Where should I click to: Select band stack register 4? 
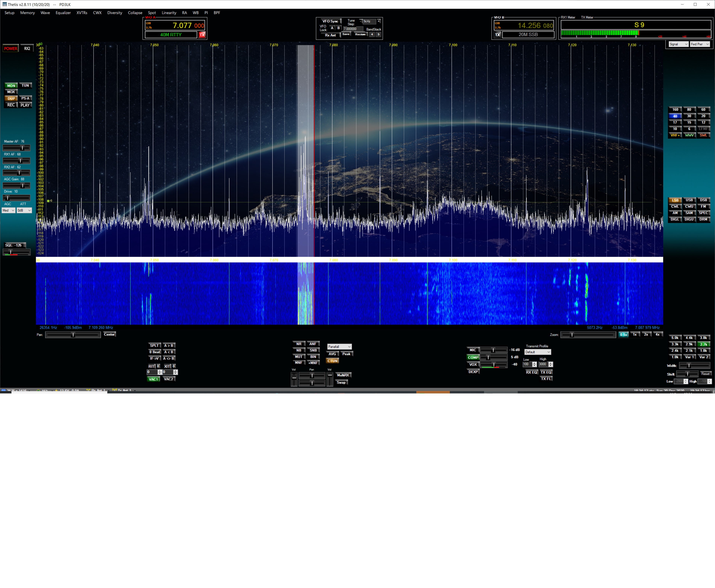372,35
